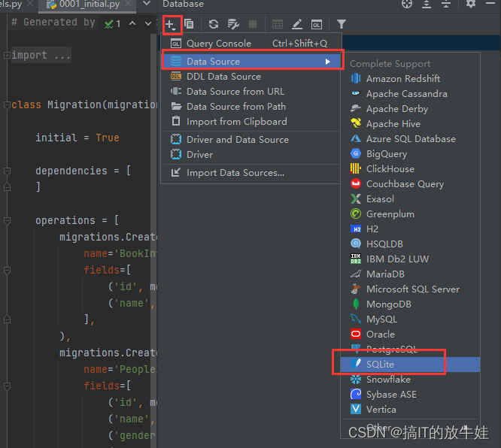Viewport: 501px width, 448px height.
Task: Choose Data Source from URL
Action: tap(251, 92)
